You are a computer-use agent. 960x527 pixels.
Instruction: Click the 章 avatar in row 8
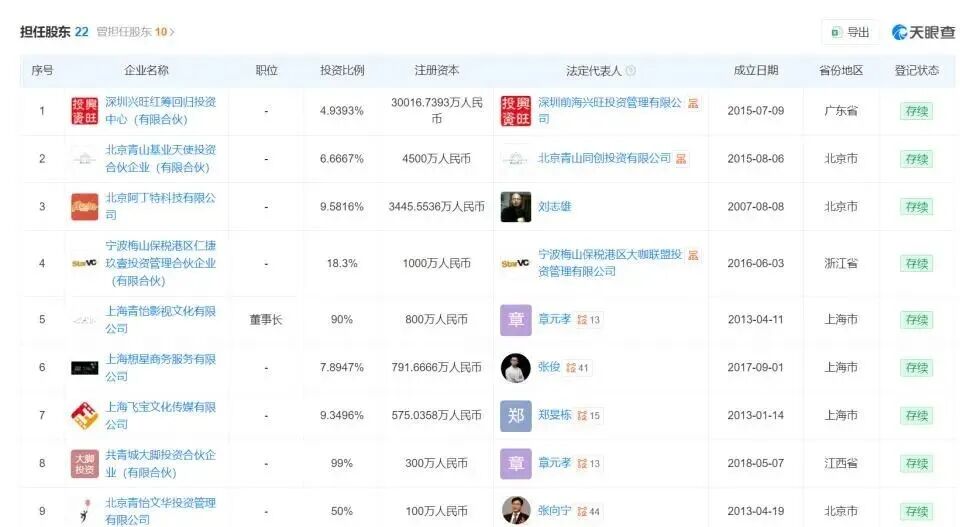(516, 463)
